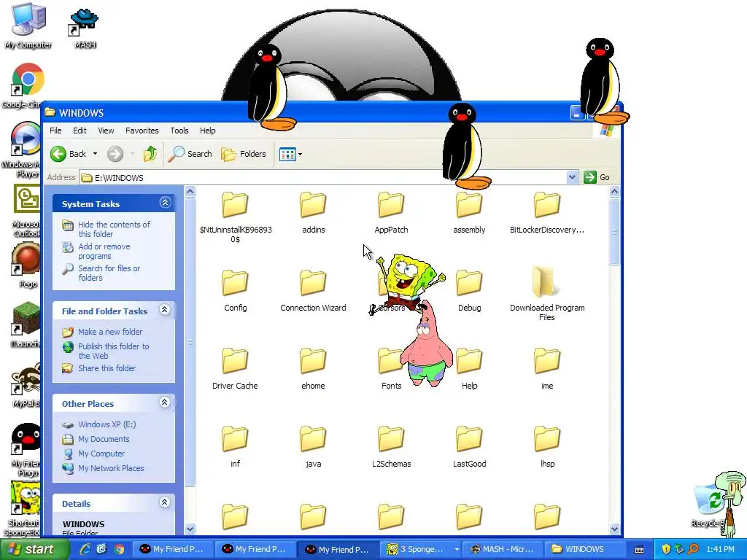Open the Views icon dropdown
Viewport: 747px width, 560px height.
pyautogui.click(x=290, y=154)
